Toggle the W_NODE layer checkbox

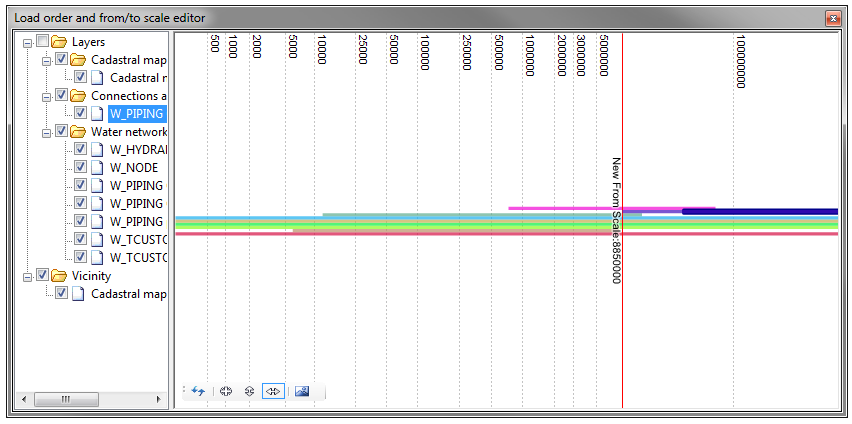click(80, 167)
